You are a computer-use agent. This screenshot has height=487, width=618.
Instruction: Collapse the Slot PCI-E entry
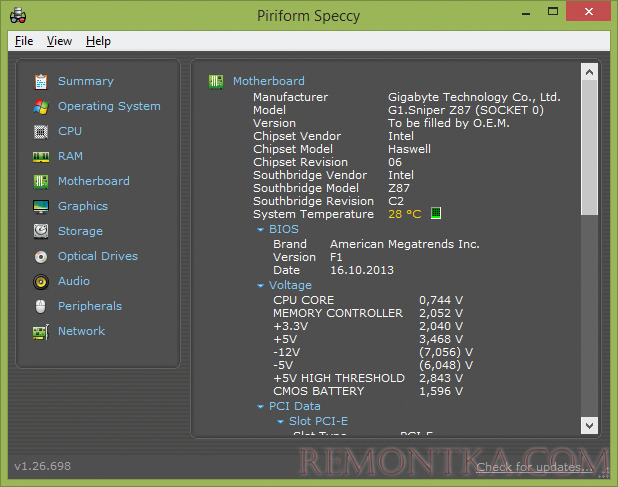[x=280, y=422]
